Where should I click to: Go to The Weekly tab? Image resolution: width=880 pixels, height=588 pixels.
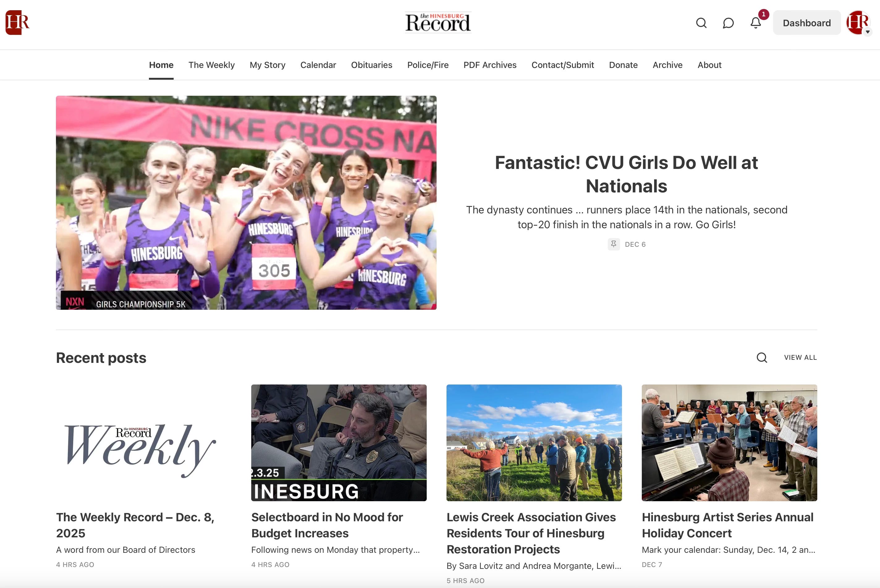(212, 65)
